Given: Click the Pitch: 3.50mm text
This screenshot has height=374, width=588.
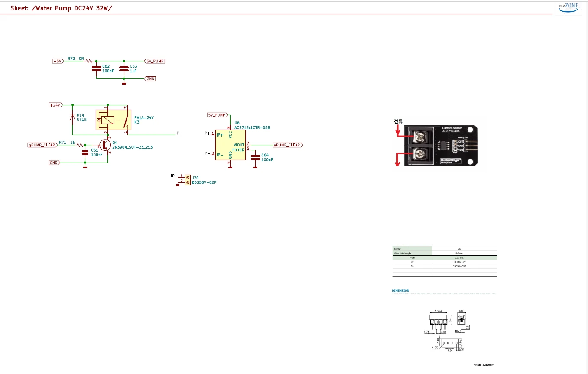Looking at the screenshot, I should (484, 365).
